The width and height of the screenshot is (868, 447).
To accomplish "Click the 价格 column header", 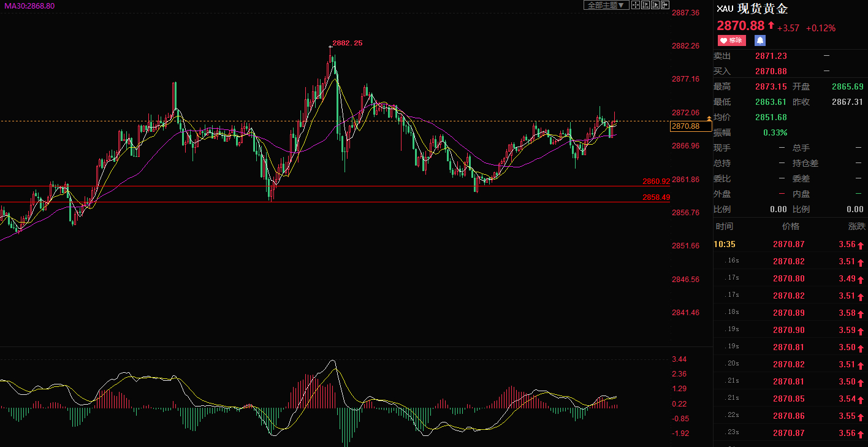I will click(x=791, y=226).
